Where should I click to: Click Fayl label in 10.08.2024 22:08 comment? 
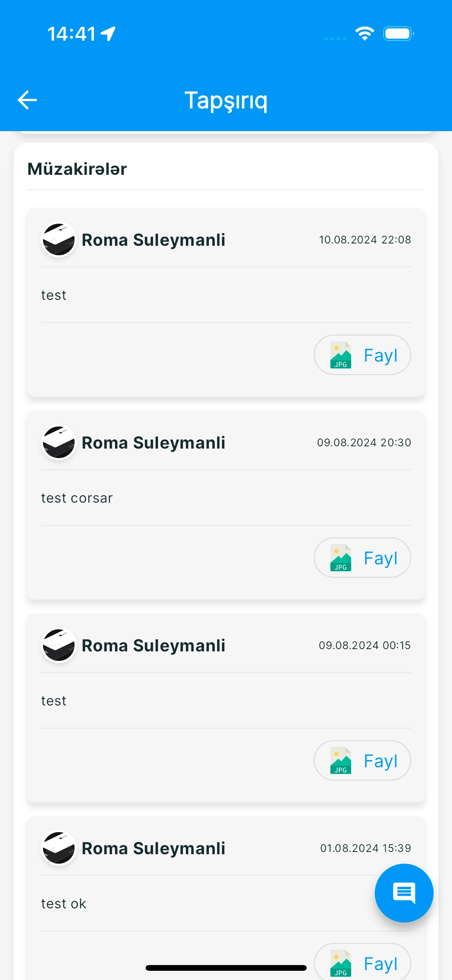tap(381, 356)
